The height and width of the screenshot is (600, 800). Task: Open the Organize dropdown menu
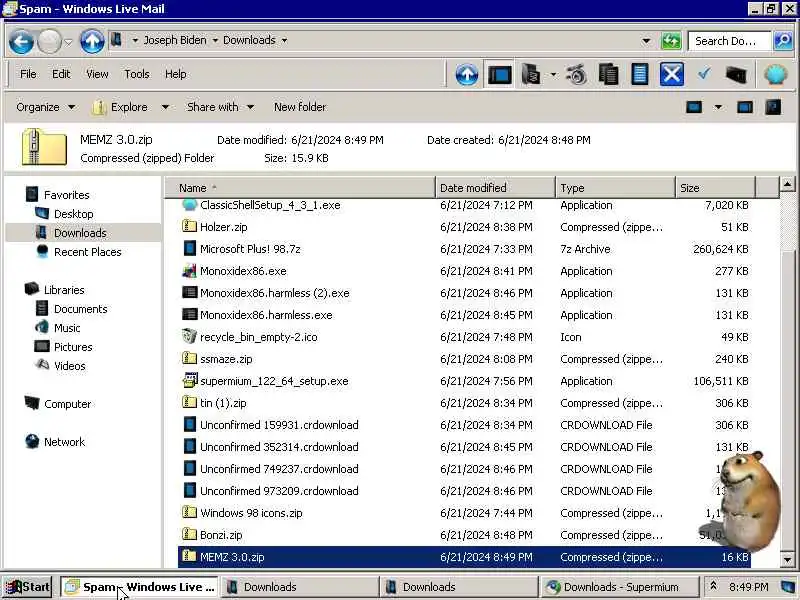[x=46, y=107]
